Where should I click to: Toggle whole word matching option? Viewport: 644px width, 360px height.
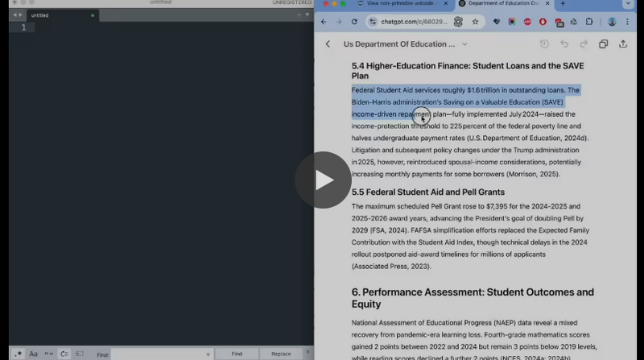click(x=49, y=354)
